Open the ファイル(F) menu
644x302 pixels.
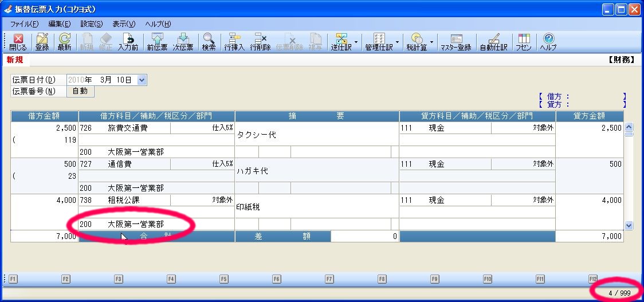[24, 24]
